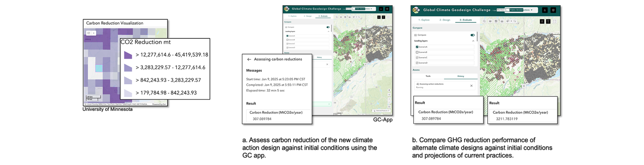Click download icon in right GC-App header
The height and width of the screenshot is (165, 644).
click(545, 10)
